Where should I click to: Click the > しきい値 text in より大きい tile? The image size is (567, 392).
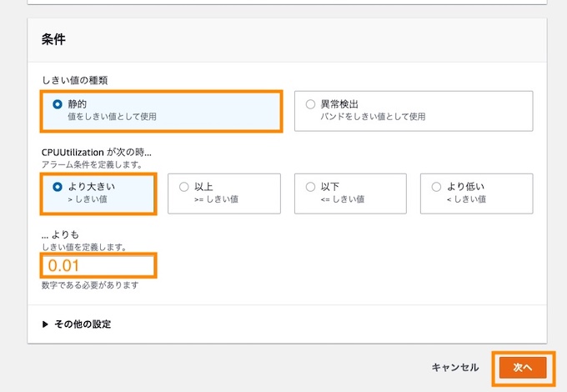pos(88,199)
